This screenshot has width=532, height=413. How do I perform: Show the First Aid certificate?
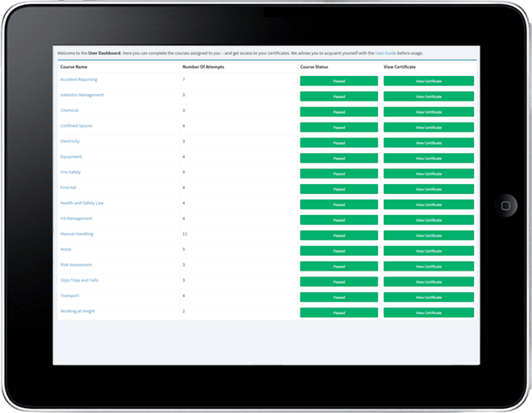click(428, 189)
